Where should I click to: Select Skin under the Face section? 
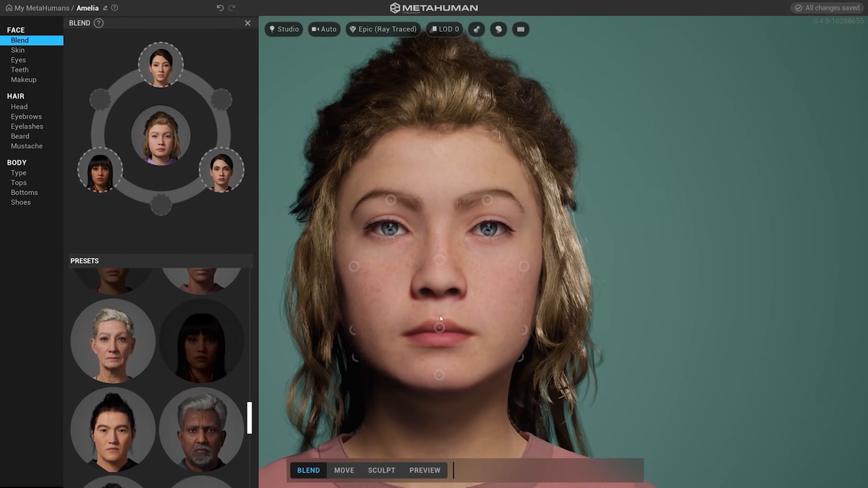pos(18,51)
